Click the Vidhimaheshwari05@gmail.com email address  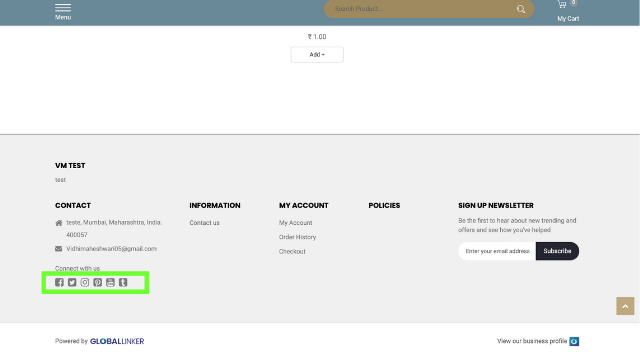click(111, 249)
